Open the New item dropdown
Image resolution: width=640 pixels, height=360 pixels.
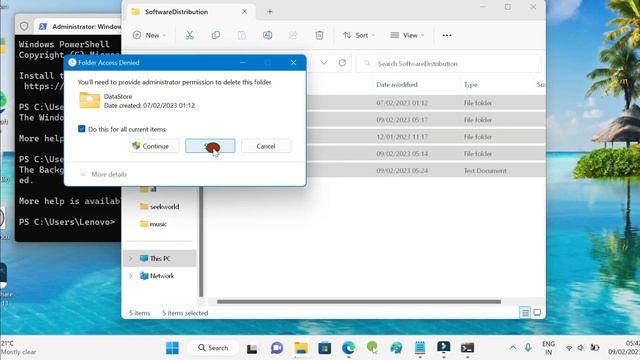pyautogui.click(x=149, y=35)
